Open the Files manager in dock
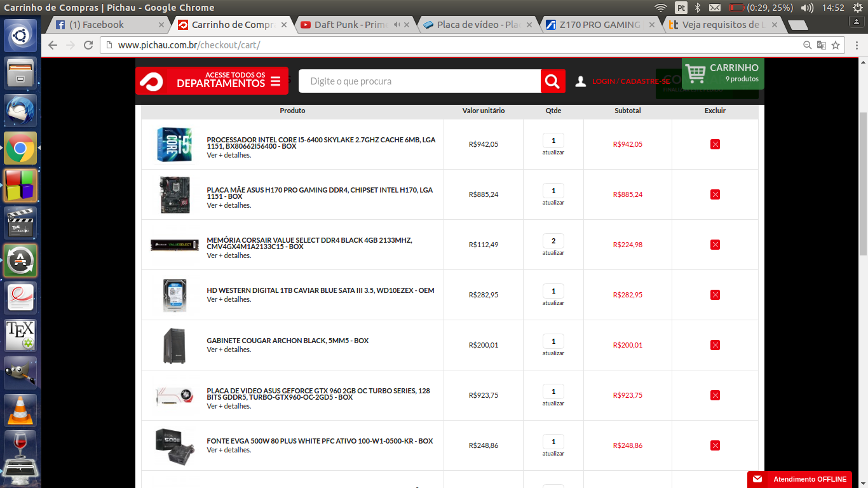The image size is (868, 488). 20,73
